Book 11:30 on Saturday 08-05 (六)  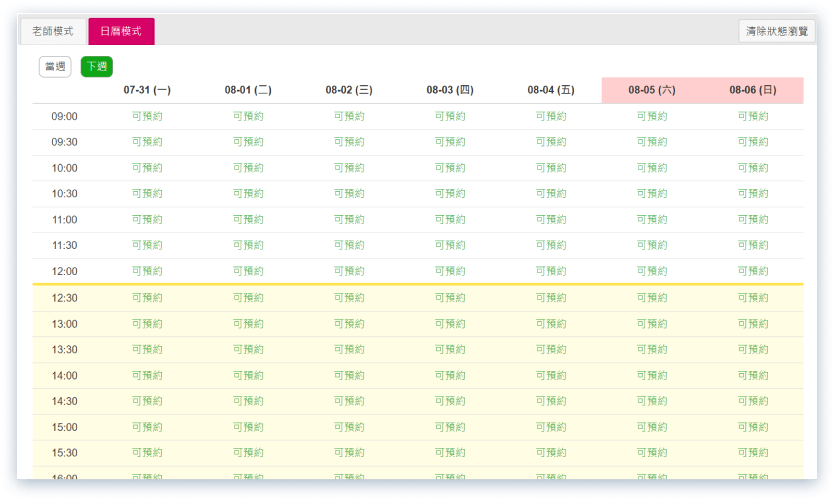[x=652, y=245]
